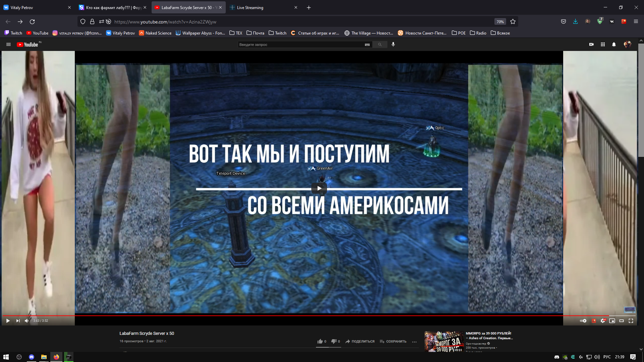Switch to theater mode view
This screenshot has height=362, width=644.
(x=622, y=321)
